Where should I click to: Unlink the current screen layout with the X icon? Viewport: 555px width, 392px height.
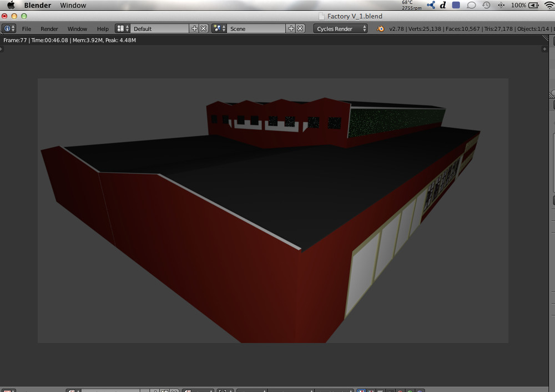coord(204,28)
